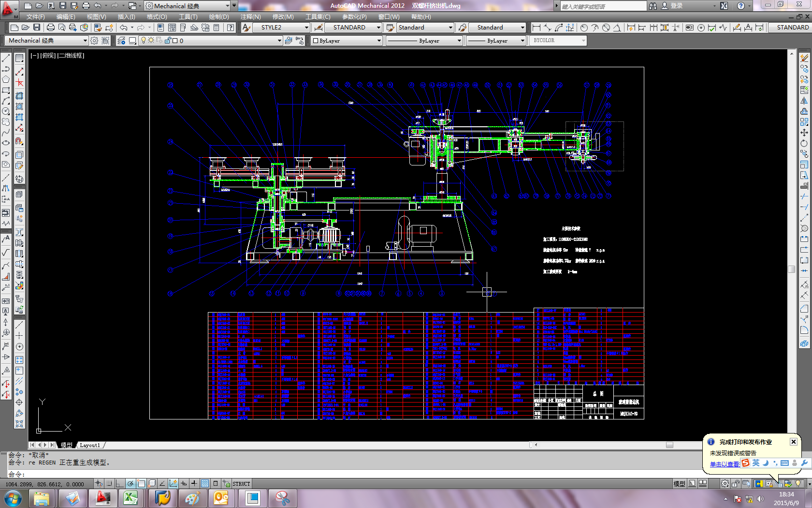Image resolution: width=812 pixels, height=508 pixels.
Task: Expand the STYLE2 text style dropdown
Action: [x=306, y=28]
